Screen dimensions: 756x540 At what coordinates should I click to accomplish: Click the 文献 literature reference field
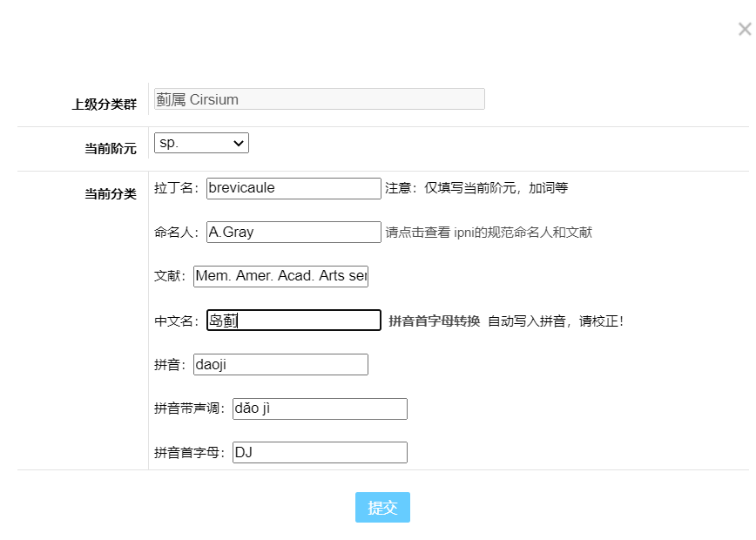point(281,276)
